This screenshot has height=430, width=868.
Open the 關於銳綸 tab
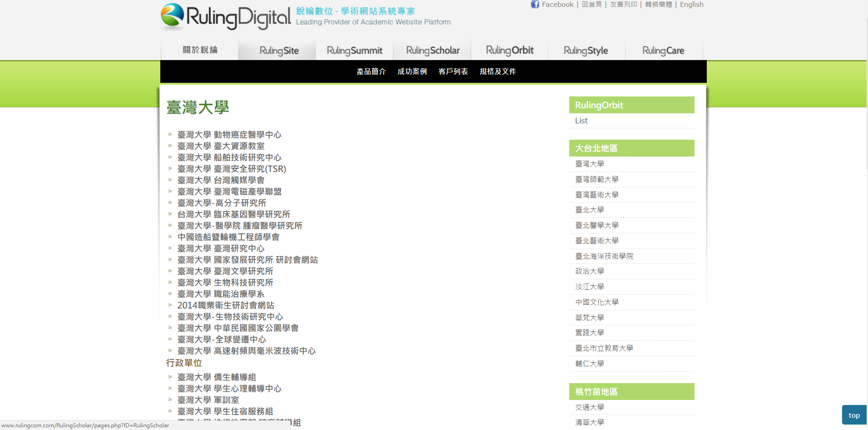pyautogui.click(x=200, y=50)
